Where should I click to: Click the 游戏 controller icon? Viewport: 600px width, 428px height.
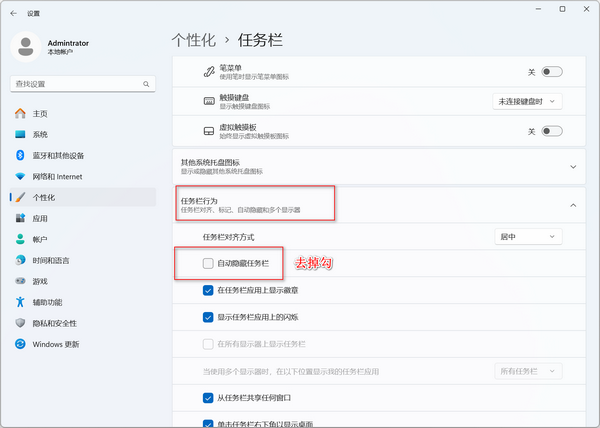click(20, 281)
